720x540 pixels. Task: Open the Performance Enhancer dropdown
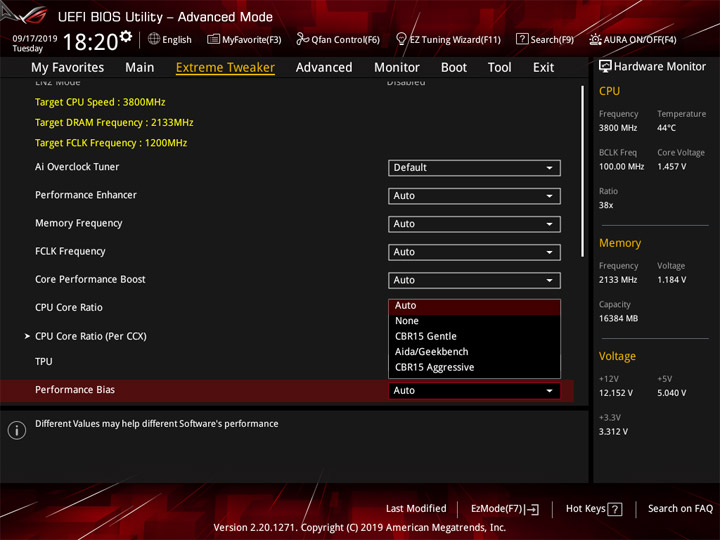click(x=474, y=196)
